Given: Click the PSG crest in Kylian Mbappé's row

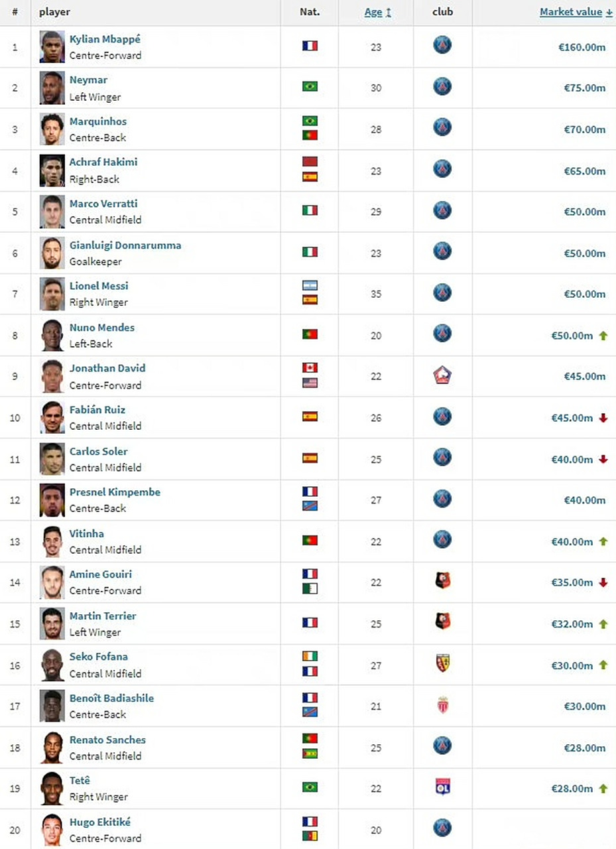Looking at the screenshot, I should coord(442,45).
